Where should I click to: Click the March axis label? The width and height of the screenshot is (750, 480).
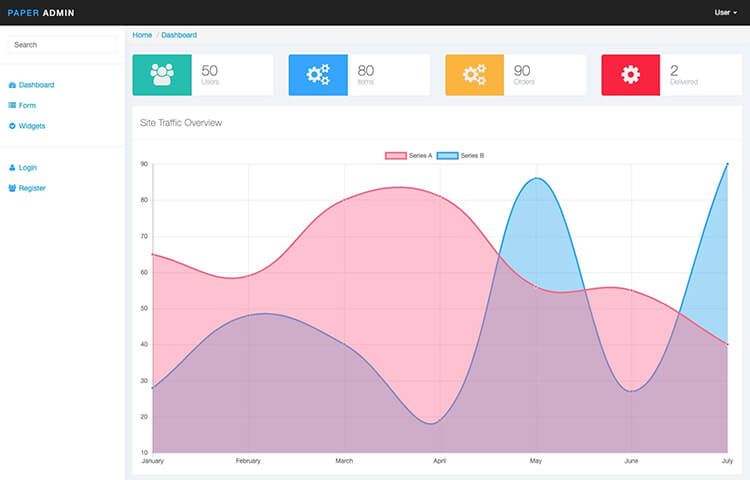tap(344, 461)
